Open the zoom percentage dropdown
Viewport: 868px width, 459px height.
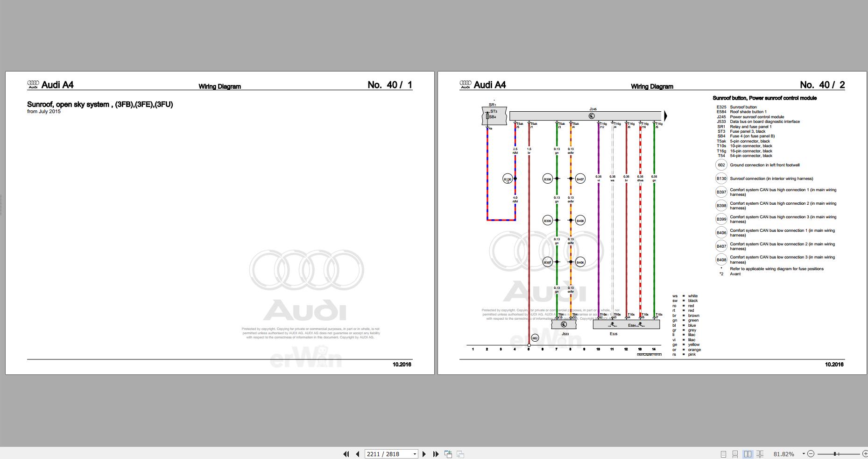pyautogui.click(x=804, y=454)
